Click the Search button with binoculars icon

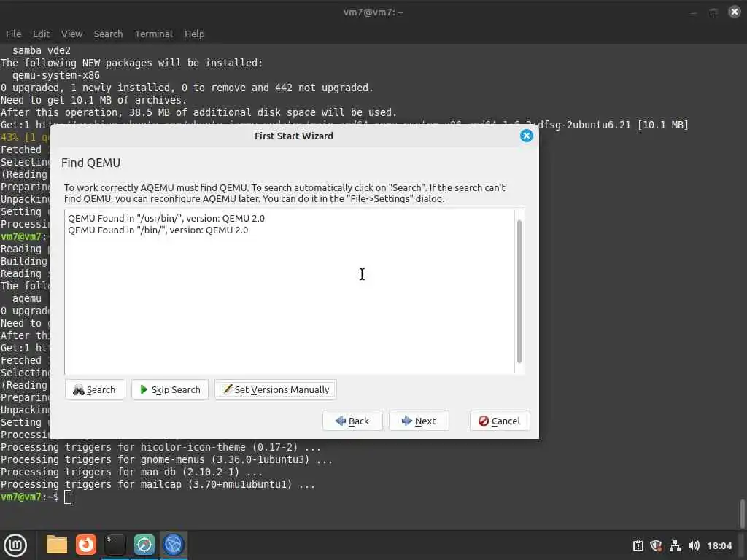coord(95,389)
